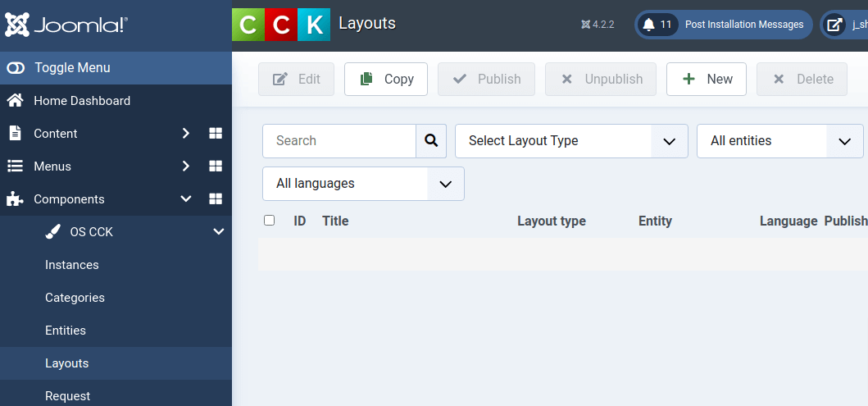Click the Unpublish toolbar button
868x406 pixels.
tap(601, 80)
